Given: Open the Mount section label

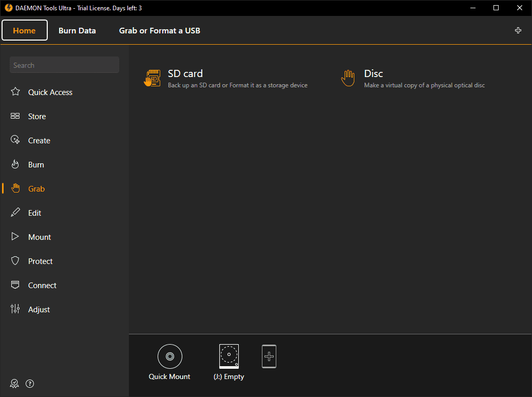Looking at the screenshot, I should pos(40,237).
